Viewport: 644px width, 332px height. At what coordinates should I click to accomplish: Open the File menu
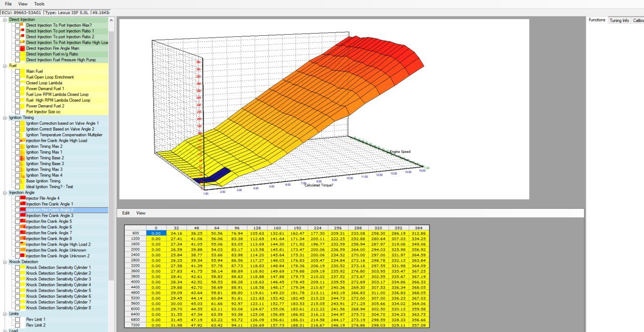(x=8, y=4)
